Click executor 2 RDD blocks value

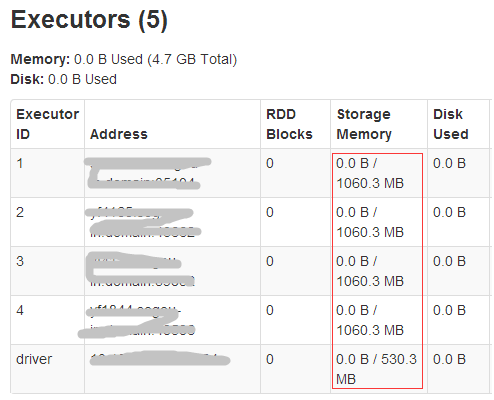(270, 212)
